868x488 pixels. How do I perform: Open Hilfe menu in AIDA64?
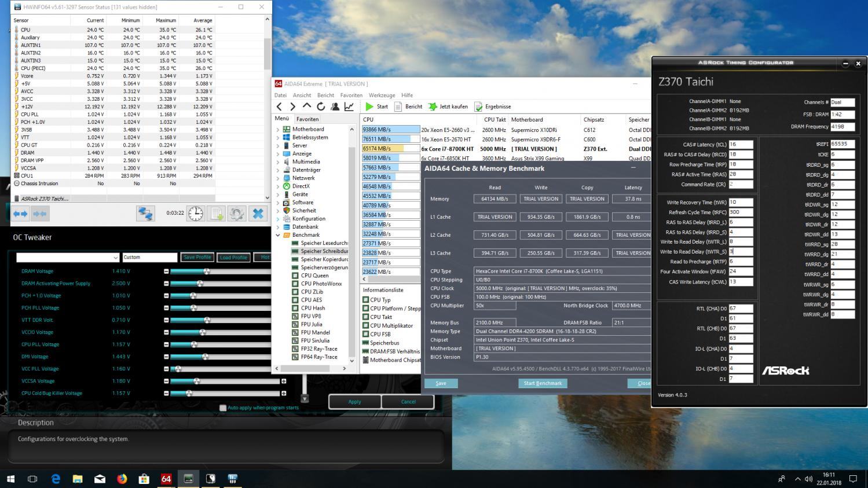coord(407,95)
